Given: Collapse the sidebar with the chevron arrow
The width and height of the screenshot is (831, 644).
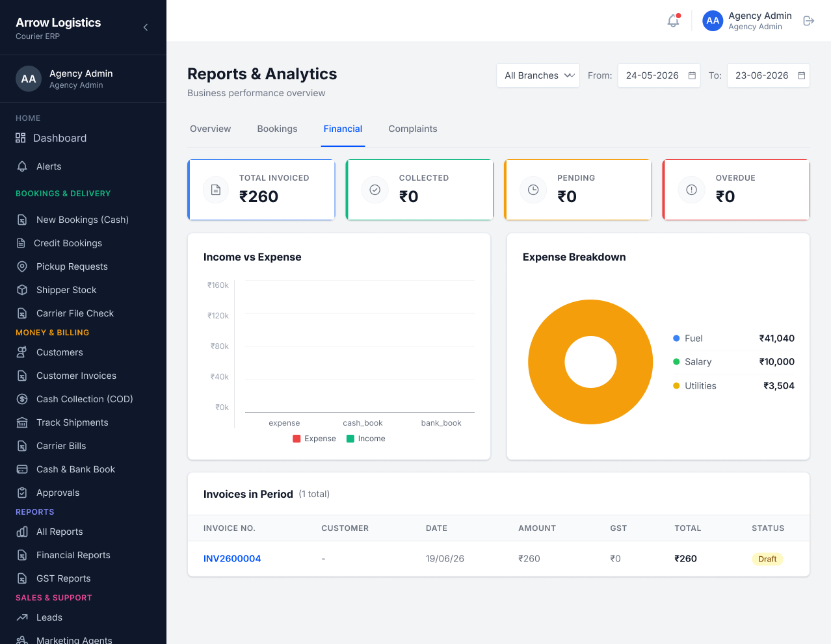Looking at the screenshot, I should pos(146,27).
